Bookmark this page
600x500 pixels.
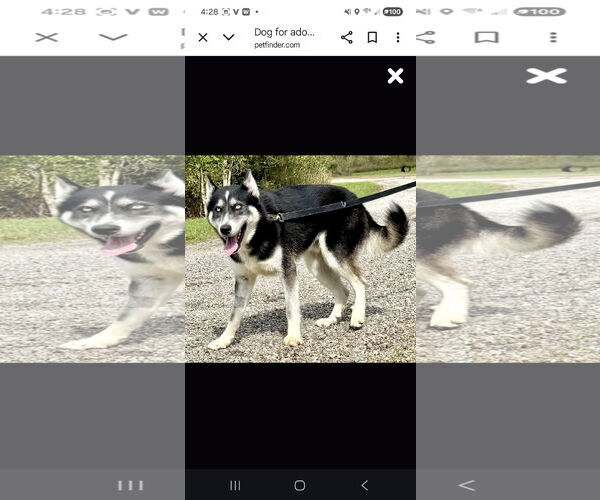coord(372,37)
